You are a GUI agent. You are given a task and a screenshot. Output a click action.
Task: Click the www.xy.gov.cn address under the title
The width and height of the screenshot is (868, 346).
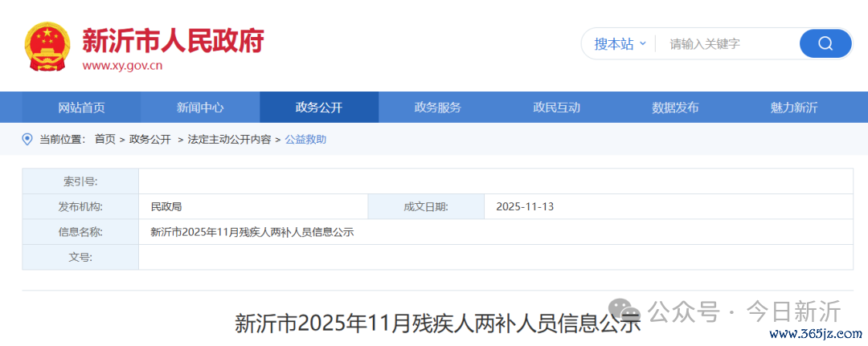122,66
